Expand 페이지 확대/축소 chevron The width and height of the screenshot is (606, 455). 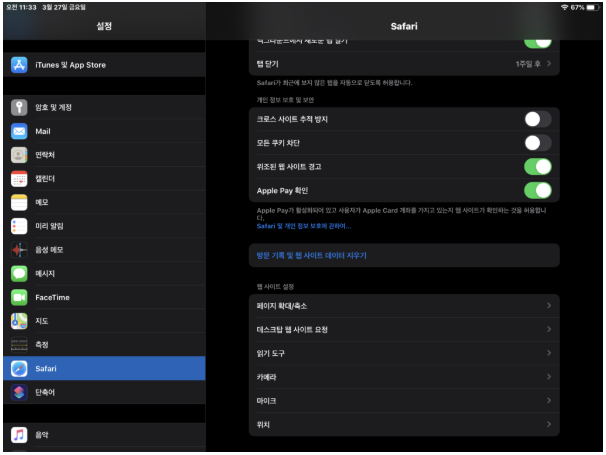[549, 305]
